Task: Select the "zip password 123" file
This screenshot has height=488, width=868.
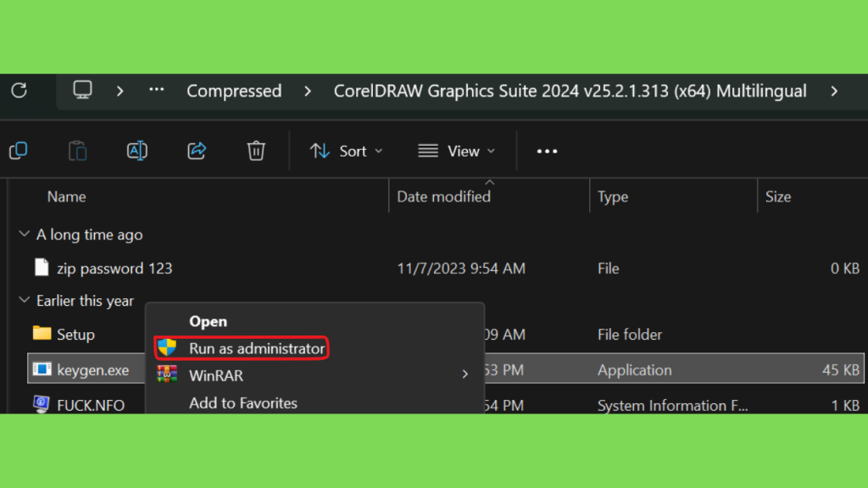Action: click(114, 269)
